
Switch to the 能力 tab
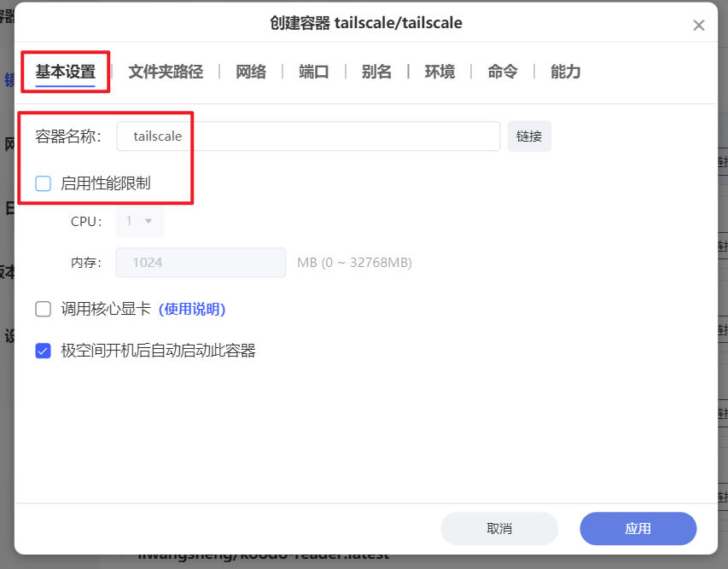[564, 72]
